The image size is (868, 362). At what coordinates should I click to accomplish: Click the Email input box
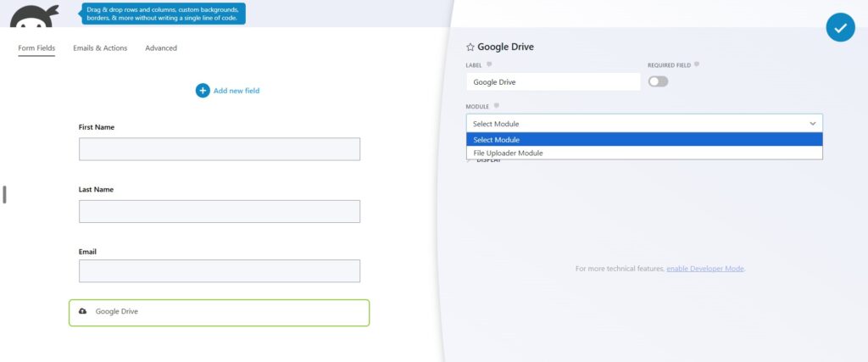[220, 270]
